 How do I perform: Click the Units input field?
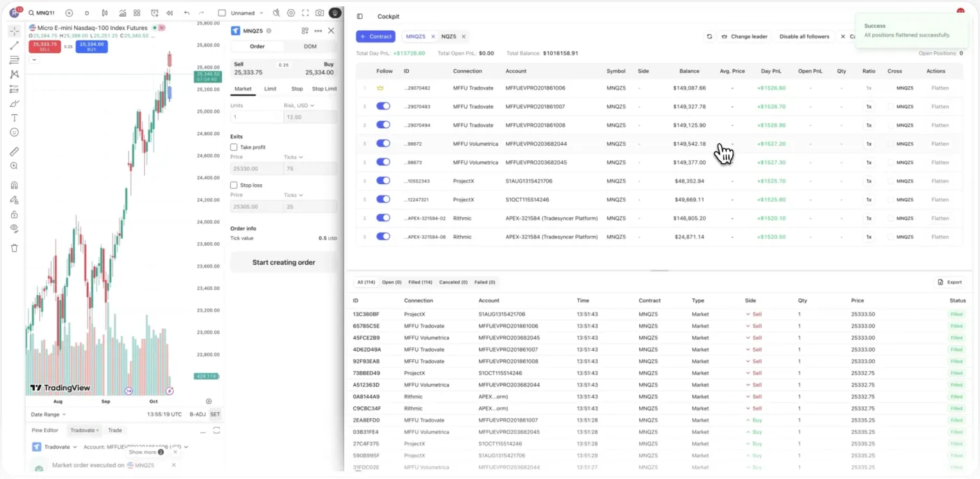pos(256,117)
